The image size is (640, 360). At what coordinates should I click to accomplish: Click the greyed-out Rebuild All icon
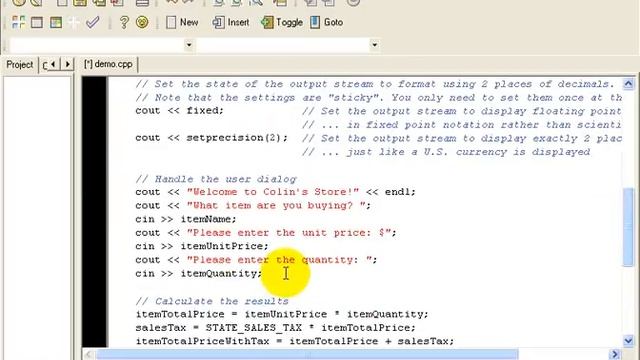[74, 22]
